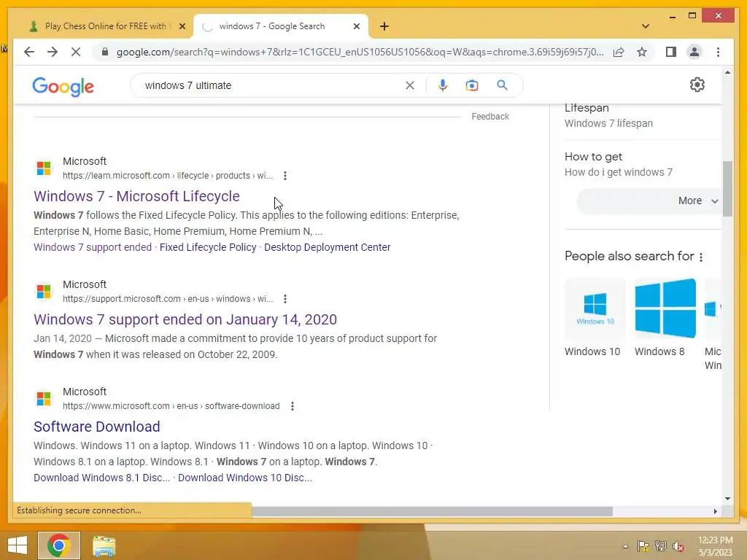Screen dimensions: 747x560
Task: Open Desktop Deployment Center sublink
Action: coord(328,247)
